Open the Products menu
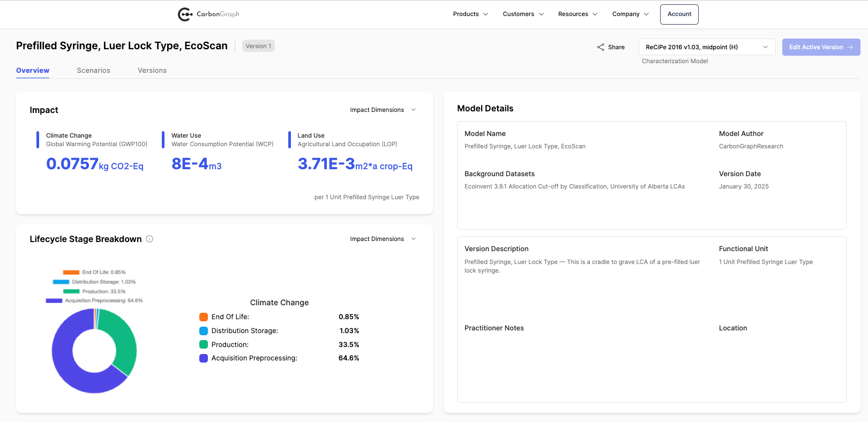 click(x=470, y=14)
